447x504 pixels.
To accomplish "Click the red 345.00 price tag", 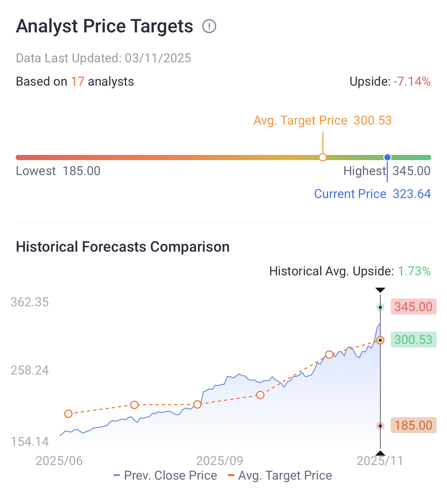I will click(413, 307).
